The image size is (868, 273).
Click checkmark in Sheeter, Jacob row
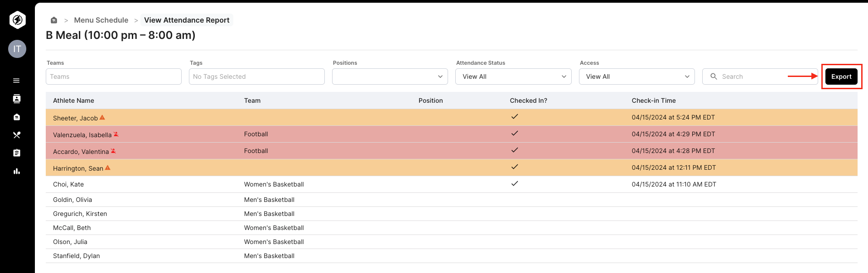tap(515, 116)
